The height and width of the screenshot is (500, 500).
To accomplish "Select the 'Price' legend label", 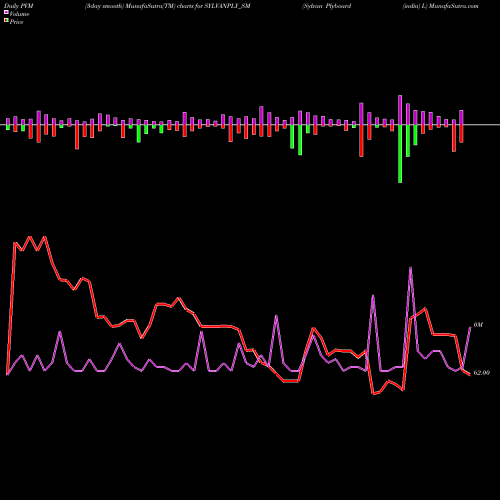I will (x=16, y=22).
